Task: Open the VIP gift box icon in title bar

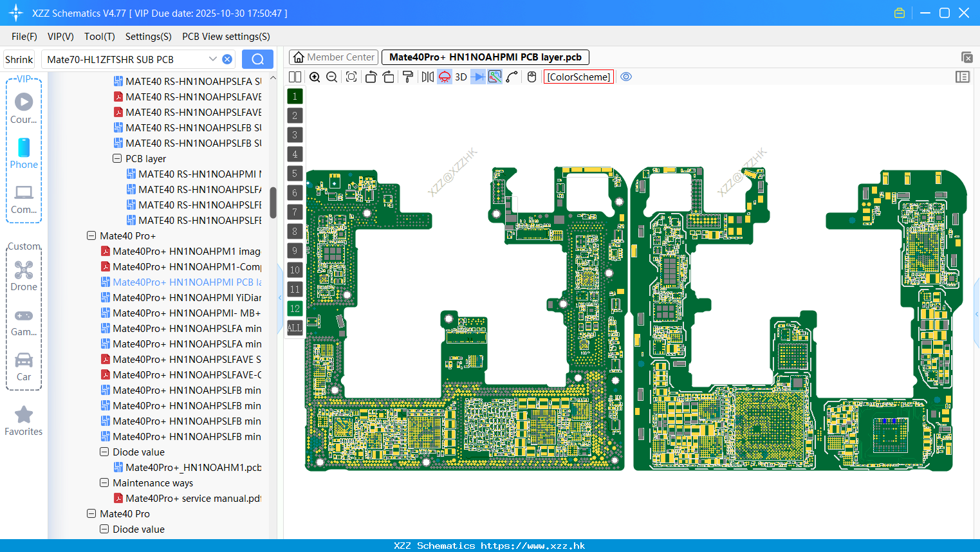Action: point(900,13)
